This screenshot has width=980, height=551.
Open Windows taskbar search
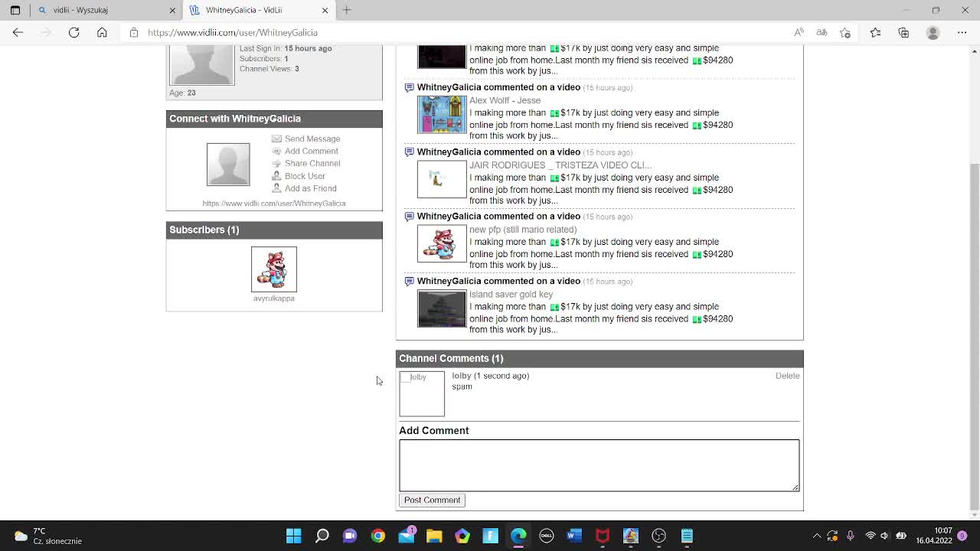coord(322,536)
